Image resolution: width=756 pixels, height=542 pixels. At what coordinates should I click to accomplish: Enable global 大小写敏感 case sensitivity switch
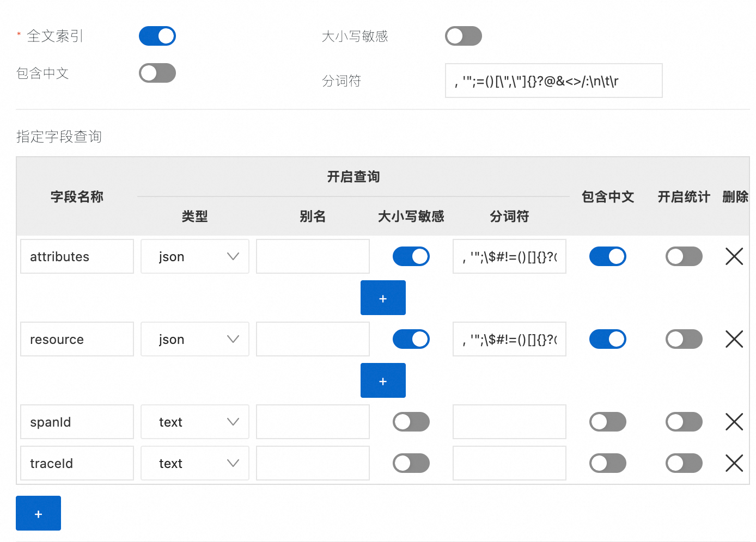(x=464, y=36)
